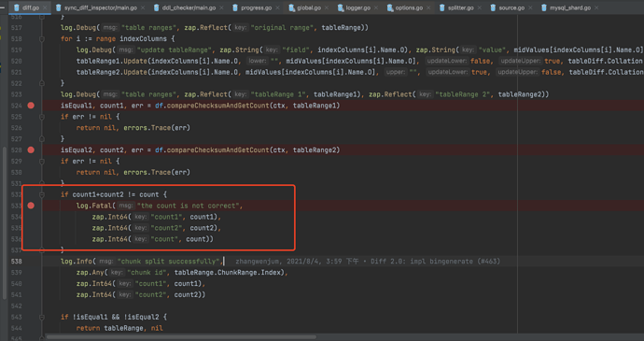Click the file icon on the splitter.go tab
The image size is (644, 341).
(441, 7)
